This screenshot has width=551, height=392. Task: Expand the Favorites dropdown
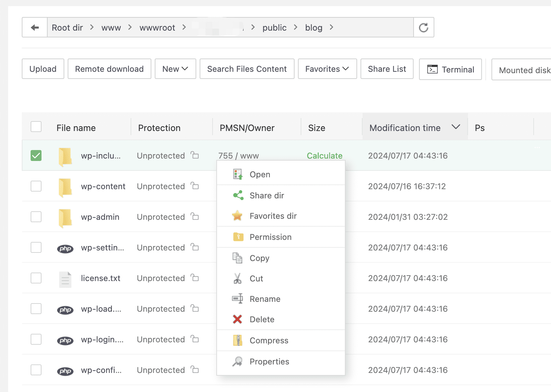tap(327, 69)
